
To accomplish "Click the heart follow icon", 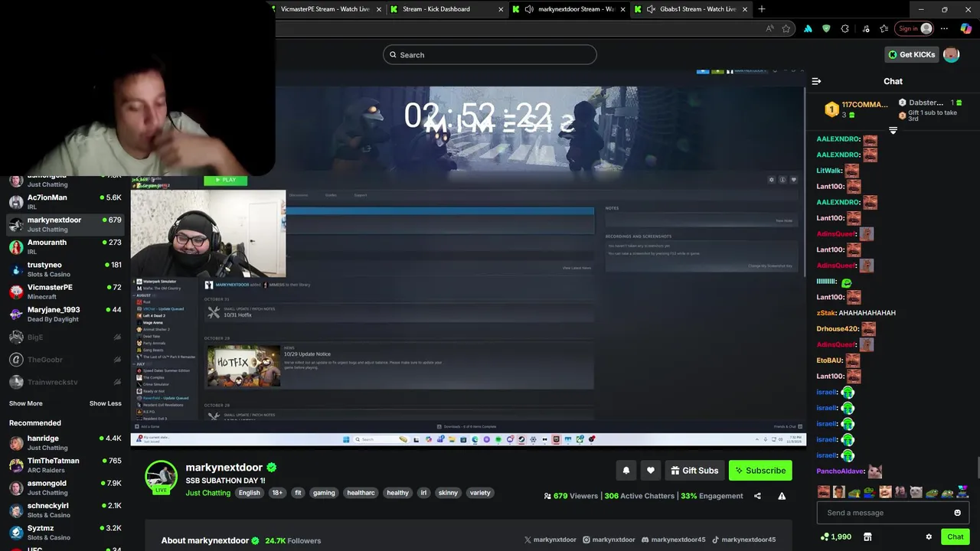I will pyautogui.click(x=651, y=471).
